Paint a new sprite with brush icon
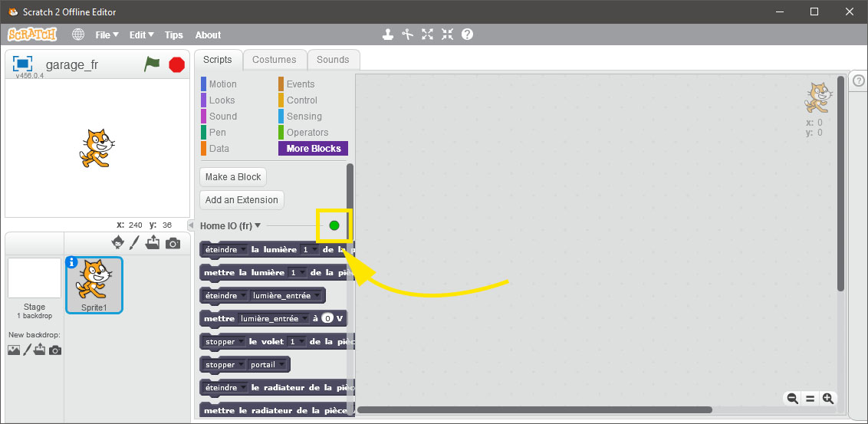Image resolution: width=868 pixels, height=424 pixels. [x=135, y=243]
